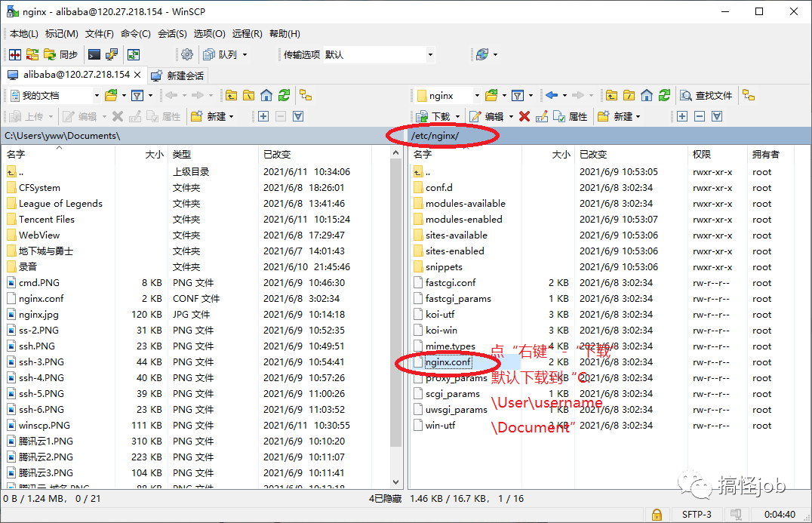Open the Queue (队列) dropdown arrow
Image resolution: width=812 pixels, height=523 pixels.
tap(245, 54)
